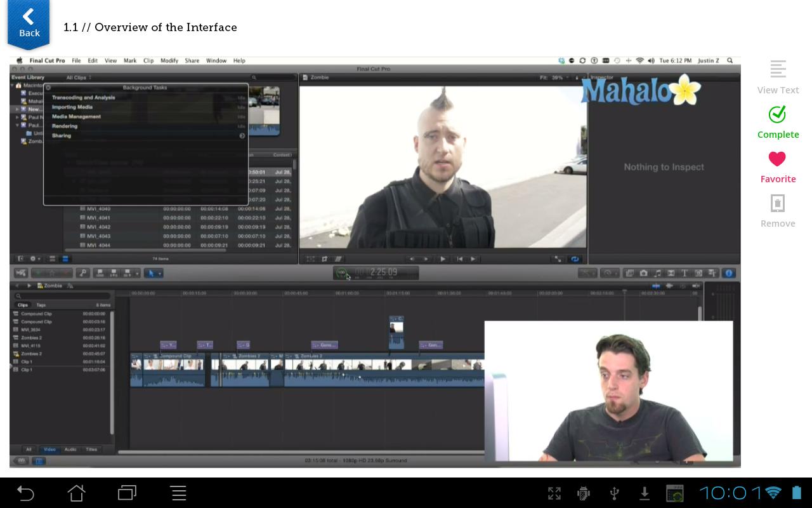The height and width of the screenshot is (508, 812).
Task: Open the Window menu
Action: coord(216,61)
